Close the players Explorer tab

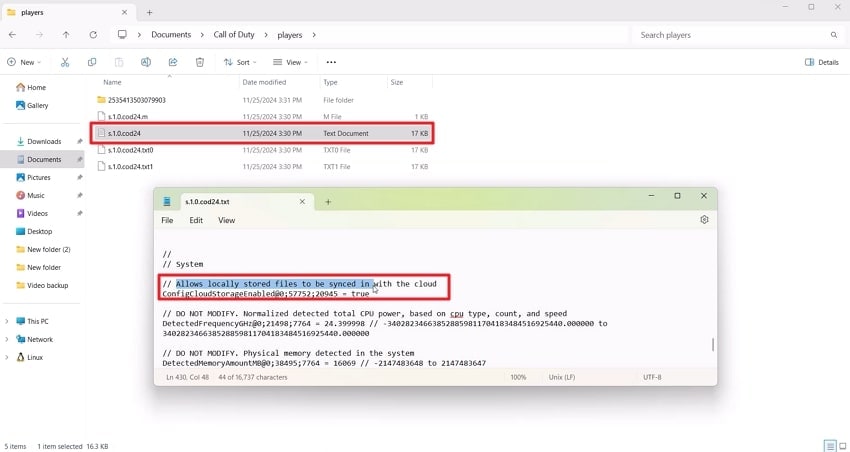click(124, 12)
